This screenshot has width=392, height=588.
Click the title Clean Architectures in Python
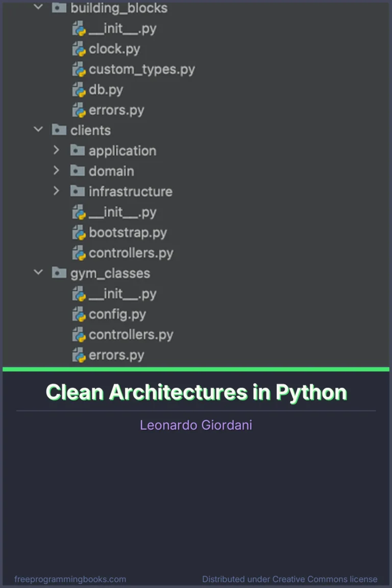pyautogui.click(x=196, y=393)
